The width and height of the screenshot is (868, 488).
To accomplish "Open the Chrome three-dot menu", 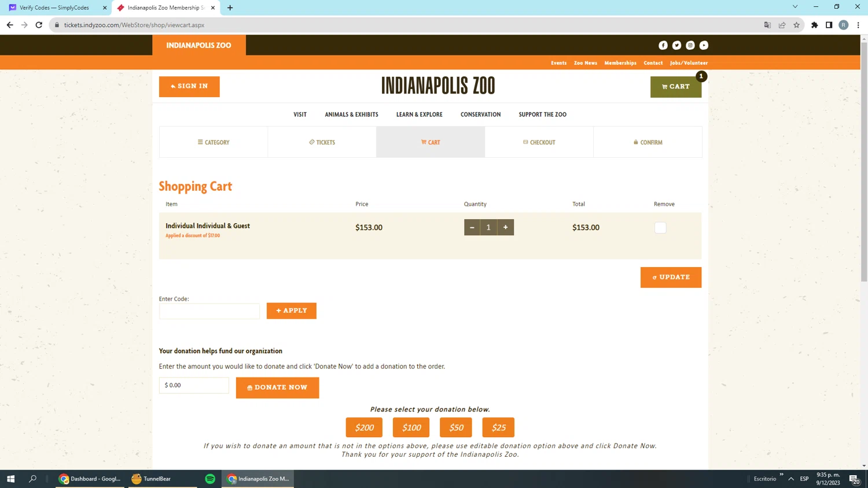I will coord(858,25).
